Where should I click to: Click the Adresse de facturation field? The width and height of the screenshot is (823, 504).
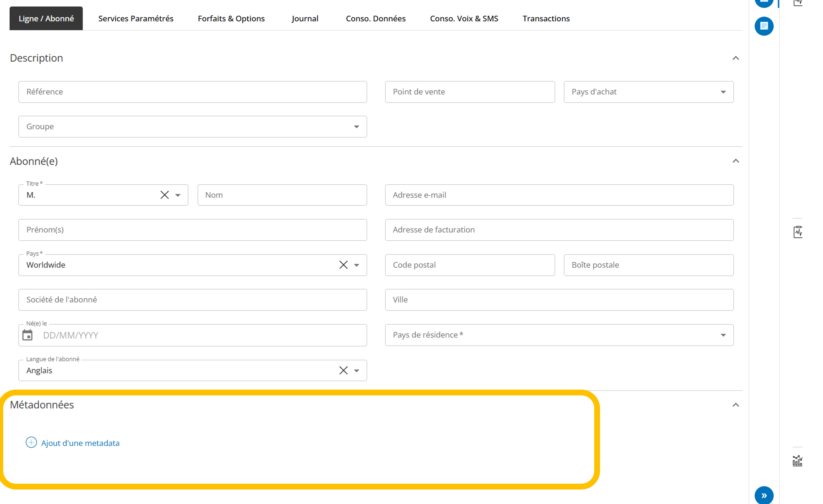[x=559, y=230]
